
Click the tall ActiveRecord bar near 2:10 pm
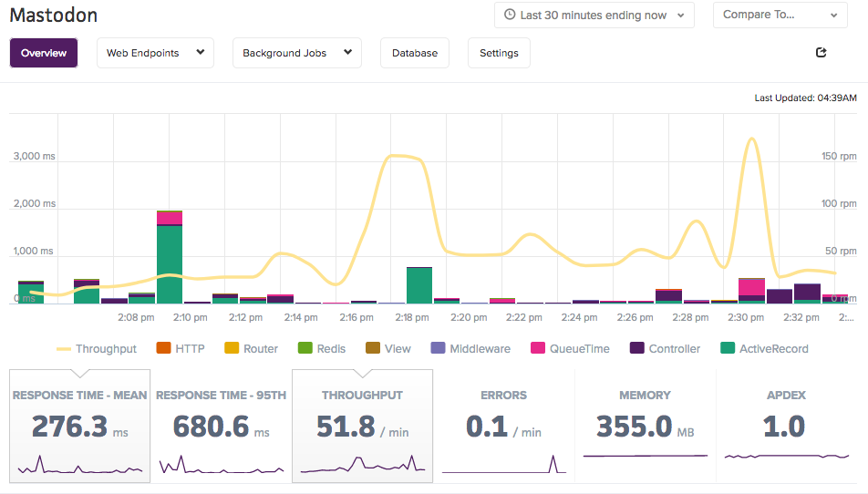coord(170,264)
